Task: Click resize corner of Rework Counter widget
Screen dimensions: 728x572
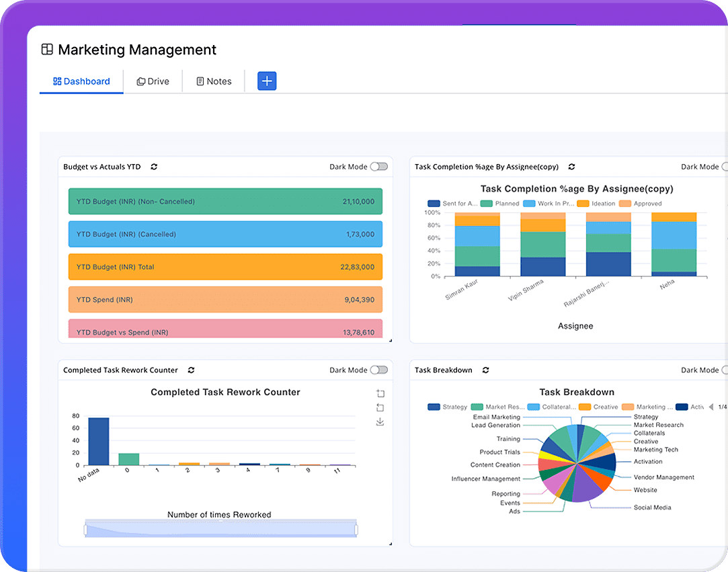Action: (x=391, y=544)
